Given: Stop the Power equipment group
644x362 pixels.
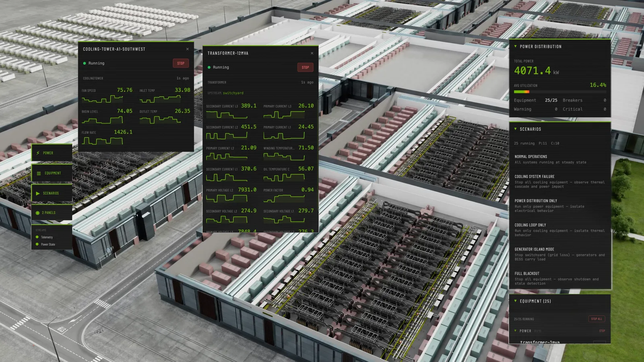Looking at the screenshot, I should (602, 331).
